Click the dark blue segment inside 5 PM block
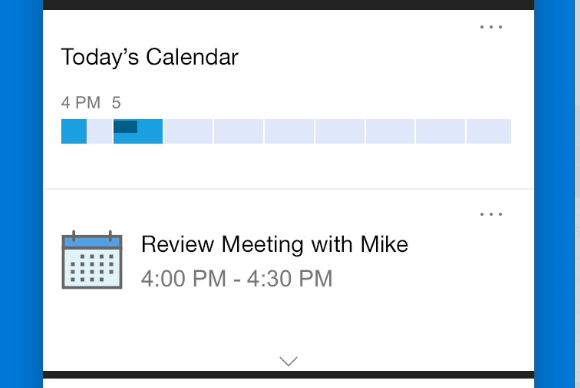 (125, 126)
